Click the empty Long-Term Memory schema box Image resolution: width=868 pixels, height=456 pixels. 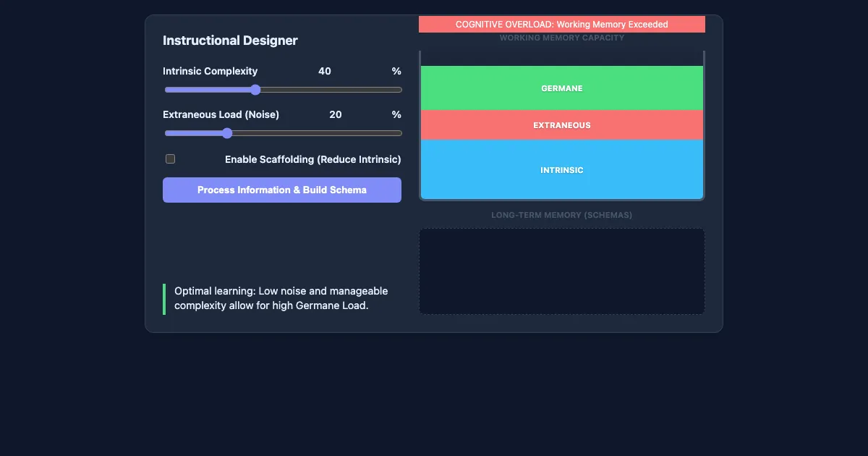[562, 271]
